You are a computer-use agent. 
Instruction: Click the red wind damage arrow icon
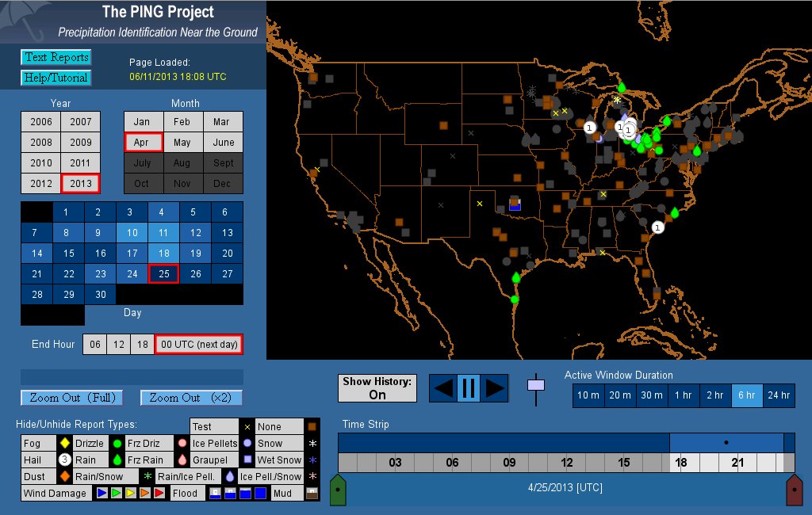pyautogui.click(x=159, y=493)
